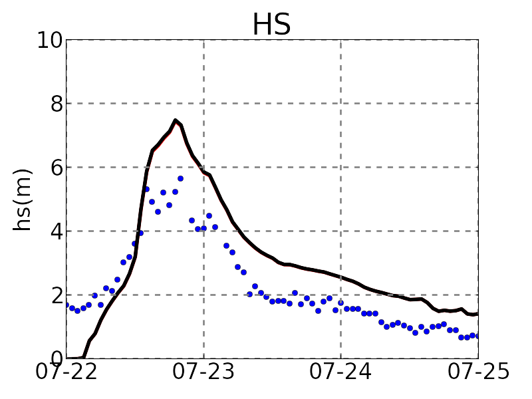Click the chart title "HS"
The image size is (532, 399).
point(272,25)
